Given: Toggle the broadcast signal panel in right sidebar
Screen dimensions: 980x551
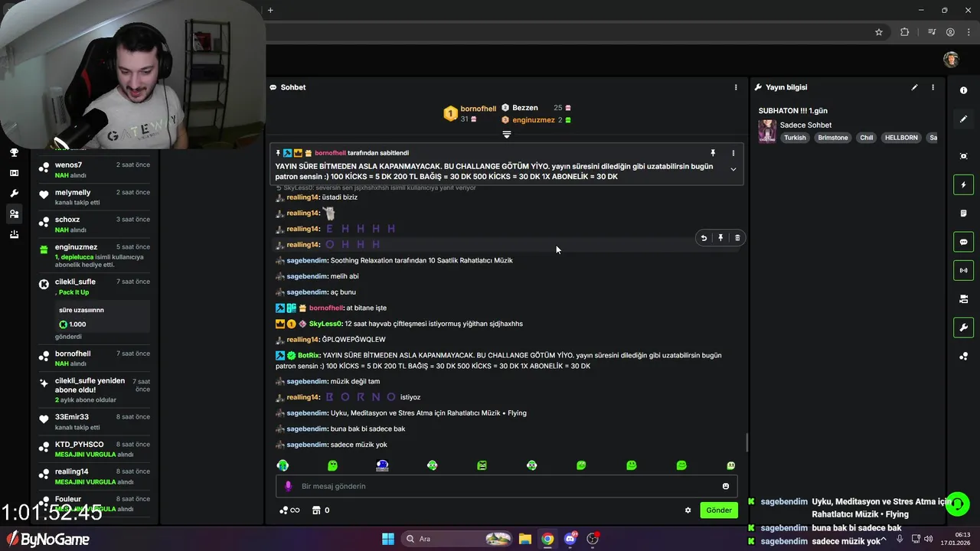Looking at the screenshot, I should tap(963, 270).
